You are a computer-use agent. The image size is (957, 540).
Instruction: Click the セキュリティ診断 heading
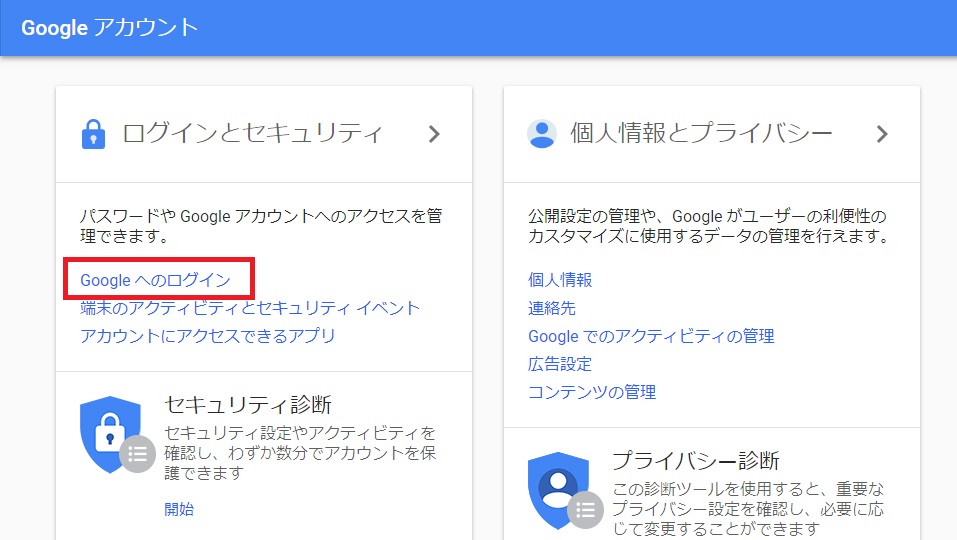point(247,405)
